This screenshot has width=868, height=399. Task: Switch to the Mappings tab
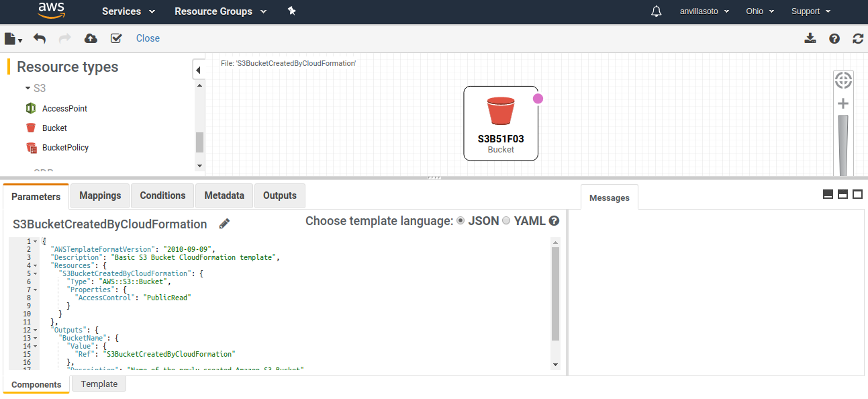[100, 195]
